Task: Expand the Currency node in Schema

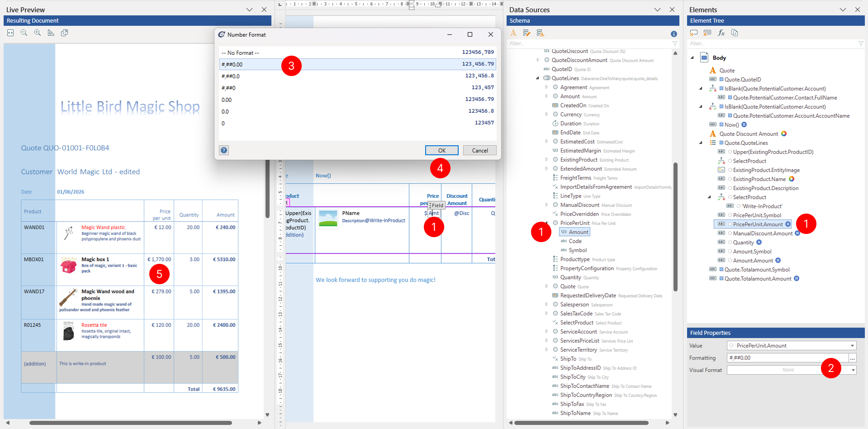Action: pyautogui.click(x=546, y=114)
